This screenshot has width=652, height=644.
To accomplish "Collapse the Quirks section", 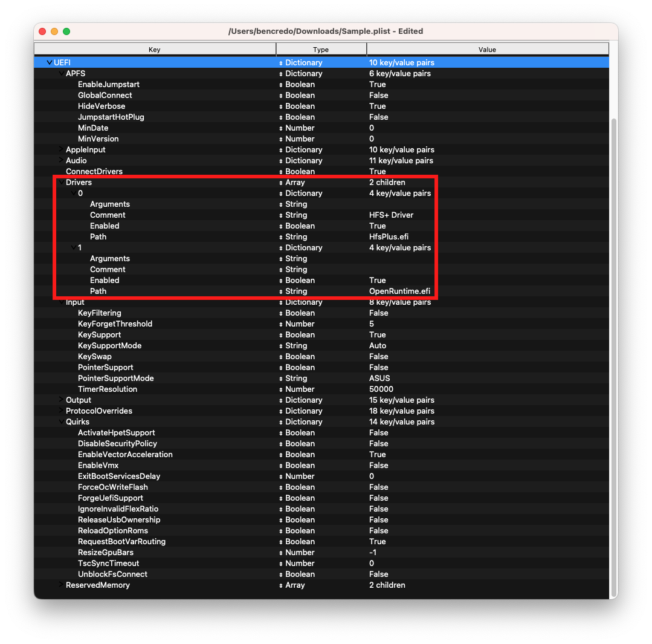I will click(60, 421).
